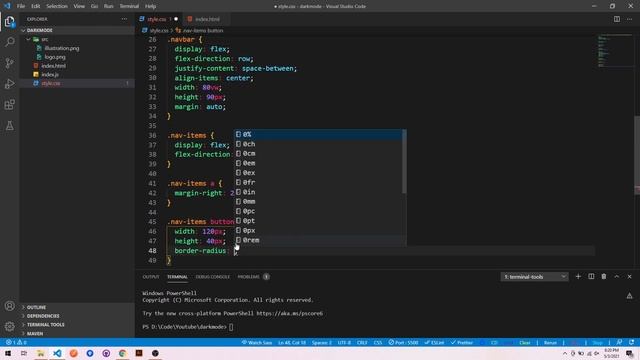
Task: Select the 0% autocomplete suggestion
Action: point(318,134)
